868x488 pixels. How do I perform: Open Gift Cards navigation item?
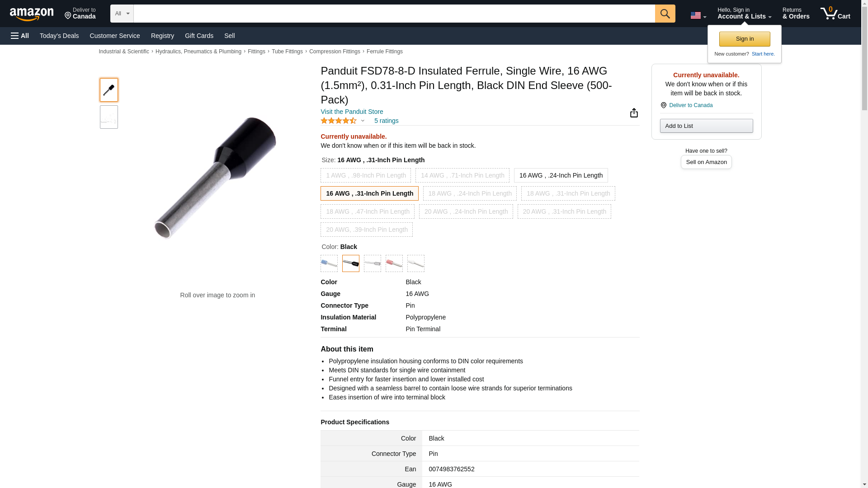(x=199, y=36)
